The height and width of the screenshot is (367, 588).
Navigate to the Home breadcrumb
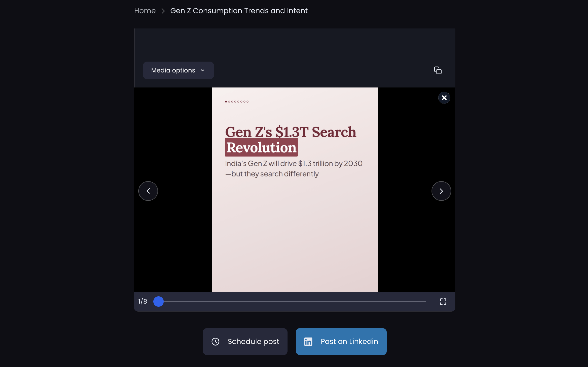point(145,11)
